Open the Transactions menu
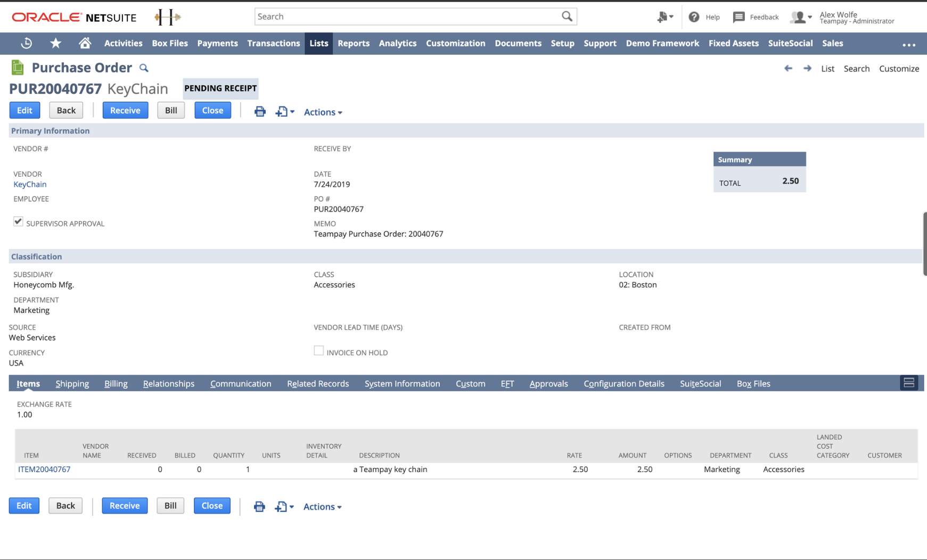Image resolution: width=927 pixels, height=560 pixels. [274, 43]
